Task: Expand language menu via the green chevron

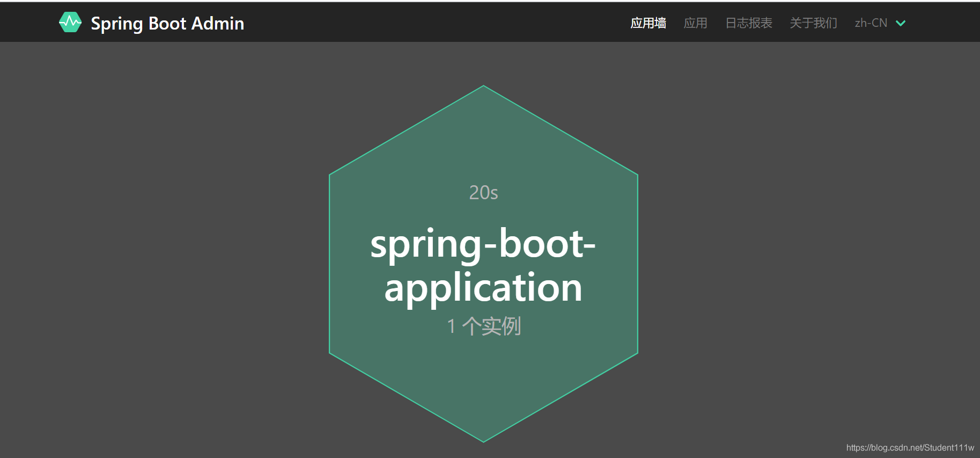Action: coord(901,23)
